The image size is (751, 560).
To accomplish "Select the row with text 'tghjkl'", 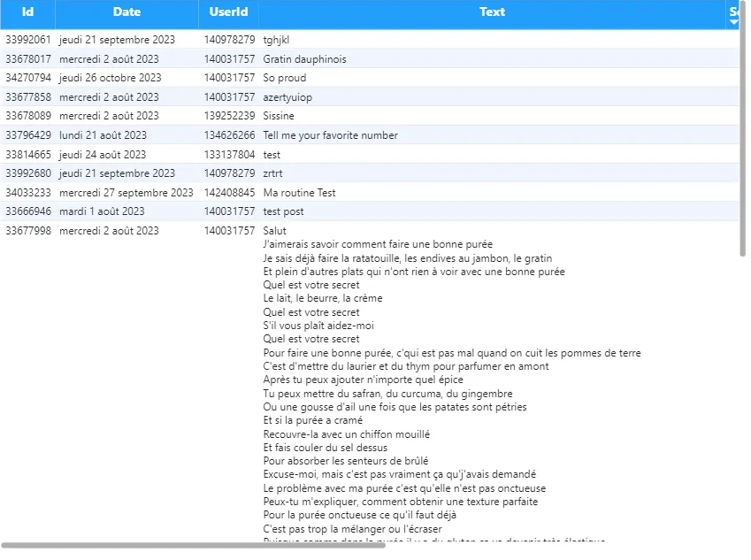I will pyautogui.click(x=276, y=40).
